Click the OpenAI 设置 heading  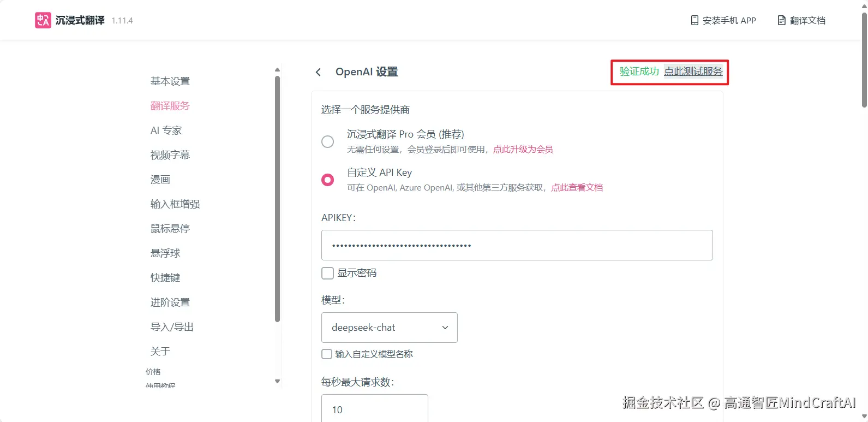pos(367,72)
